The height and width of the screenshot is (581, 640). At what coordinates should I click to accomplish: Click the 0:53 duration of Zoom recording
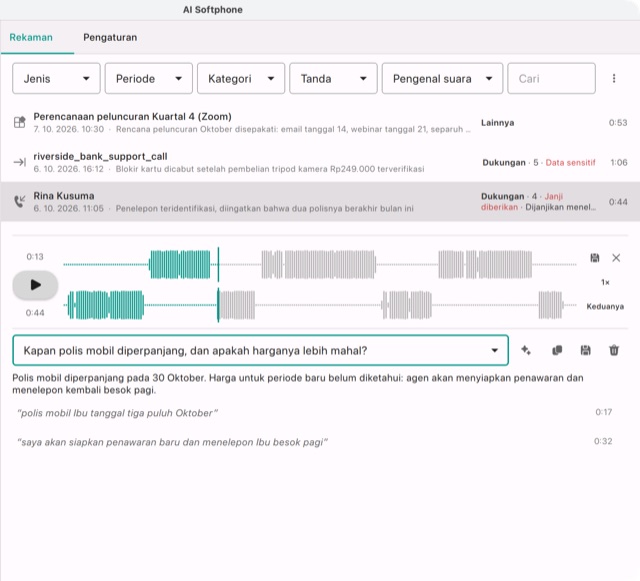pyautogui.click(x=618, y=123)
